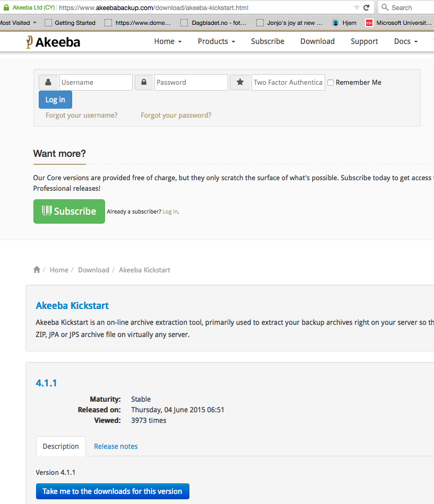The image size is (434, 504).
Task: Click Take me to the downloads button
Action: 112,491
